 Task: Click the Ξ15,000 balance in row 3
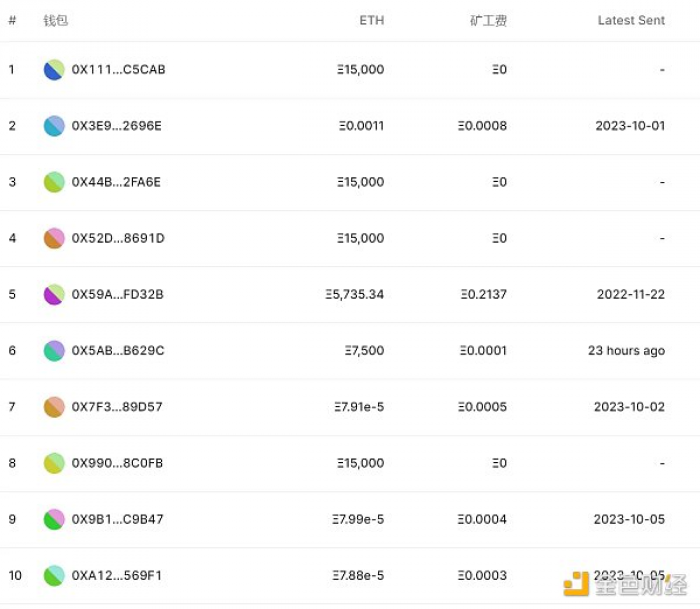pos(360,182)
